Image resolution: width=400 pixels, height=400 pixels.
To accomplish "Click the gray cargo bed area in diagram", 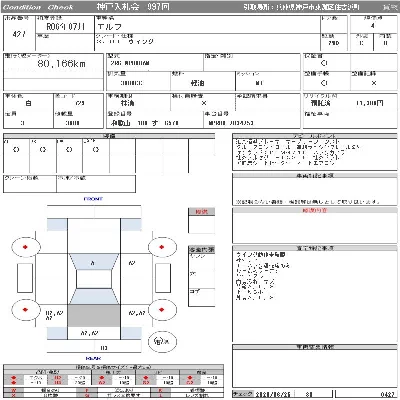I will coord(94,315).
